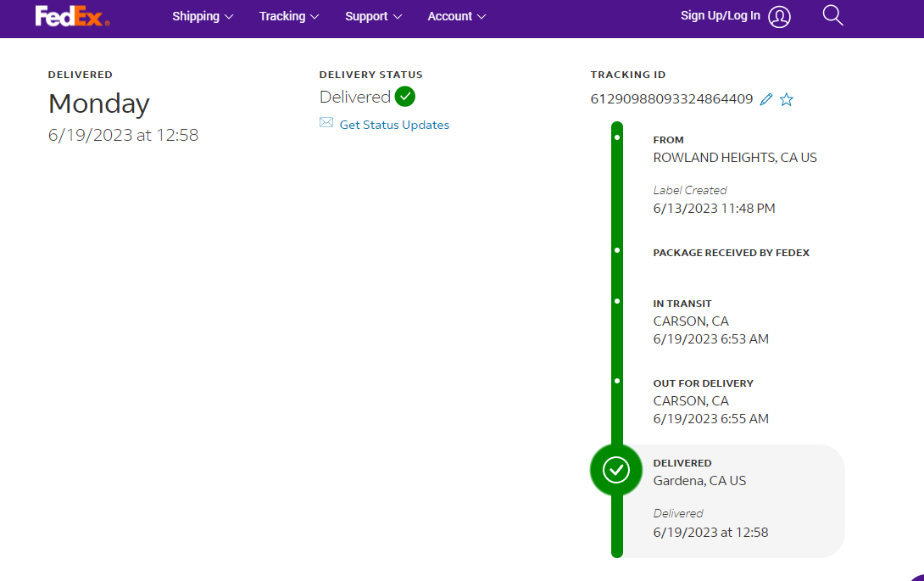Viewport: 924px width, 581px height.
Task: Open the Support menu
Action: coord(373,16)
